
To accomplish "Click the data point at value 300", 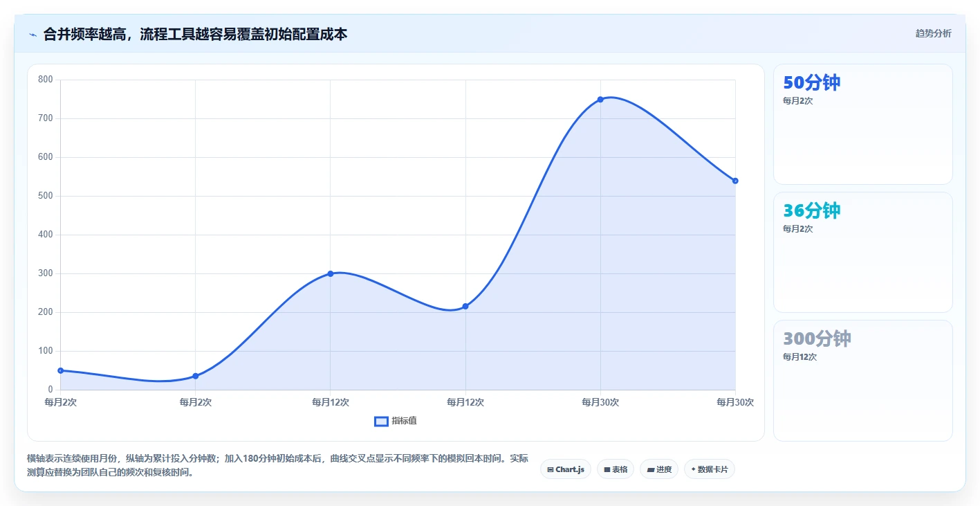I will click(331, 273).
